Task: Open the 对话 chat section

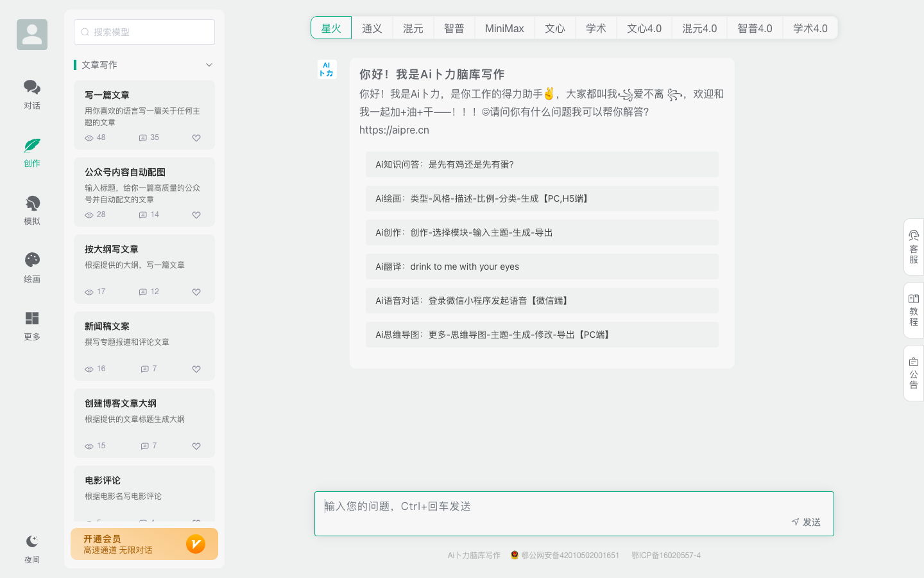Action: (31, 93)
